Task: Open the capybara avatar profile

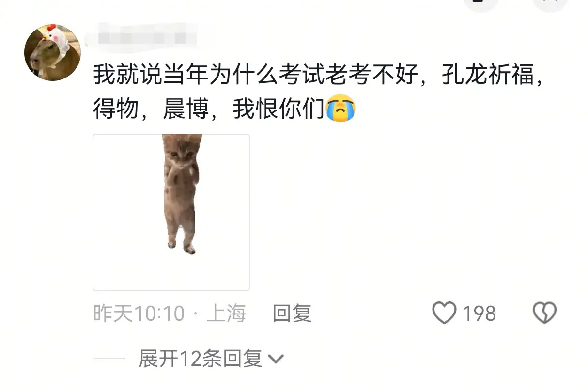Action: (x=52, y=52)
